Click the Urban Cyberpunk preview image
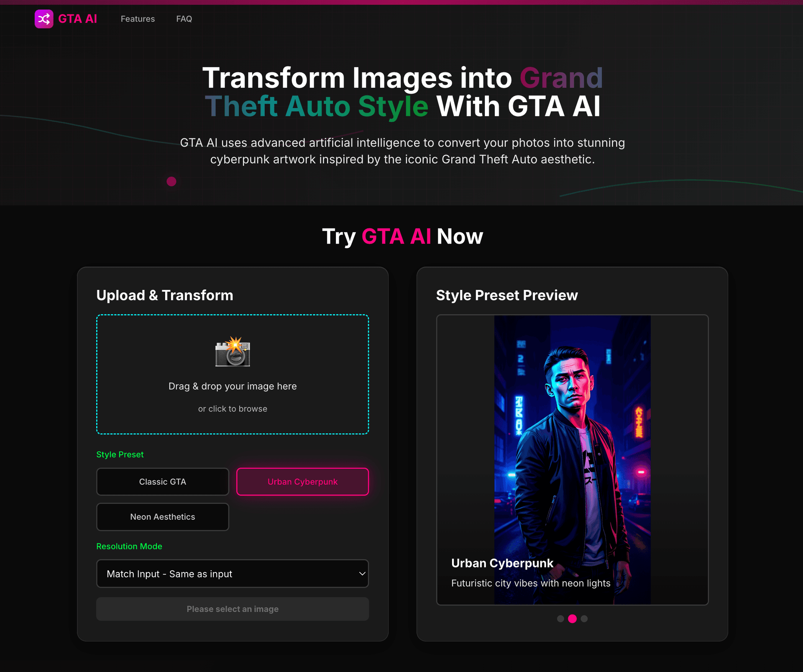803x672 pixels. [572, 418]
